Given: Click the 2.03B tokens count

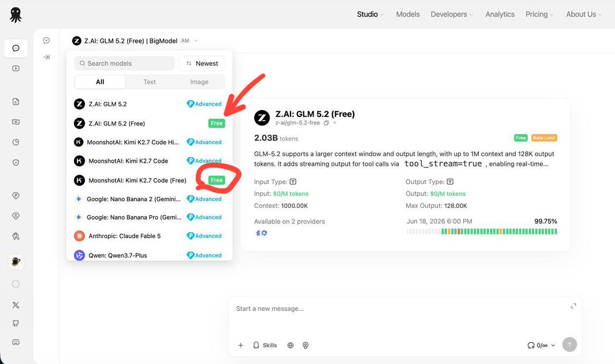Looking at the screenshot, I should coord(276,138).
